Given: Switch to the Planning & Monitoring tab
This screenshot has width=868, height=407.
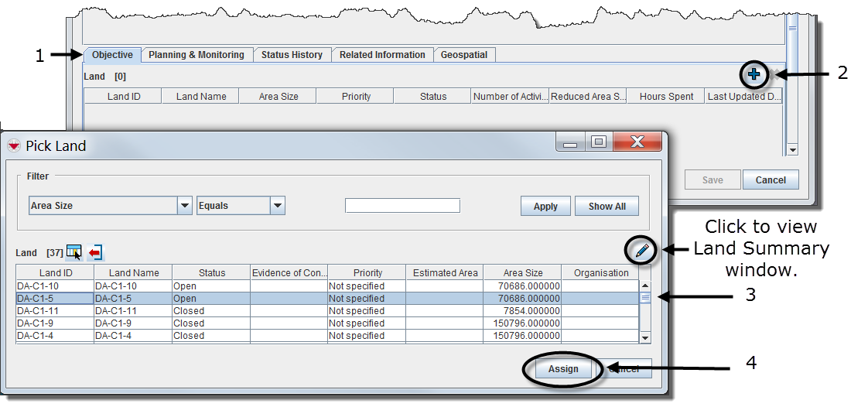Looking at the screenshot, I should click(x=196, y=55).
